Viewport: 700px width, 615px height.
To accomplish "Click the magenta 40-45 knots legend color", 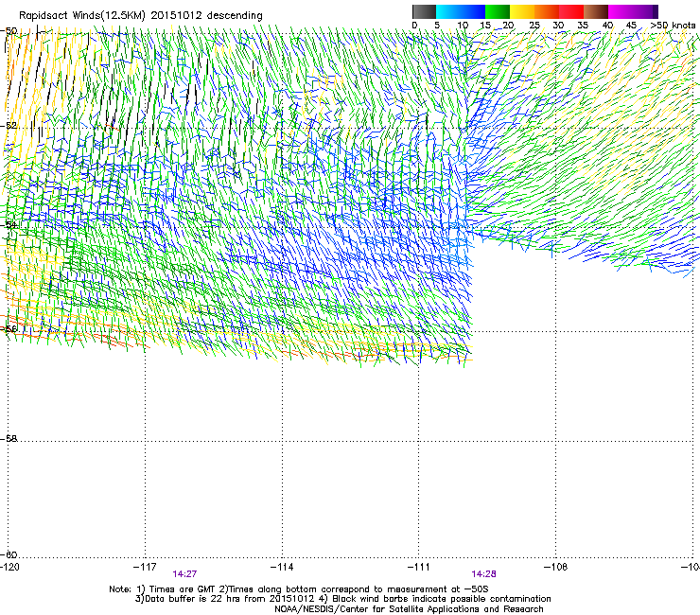I will click(x=621, y=11).
